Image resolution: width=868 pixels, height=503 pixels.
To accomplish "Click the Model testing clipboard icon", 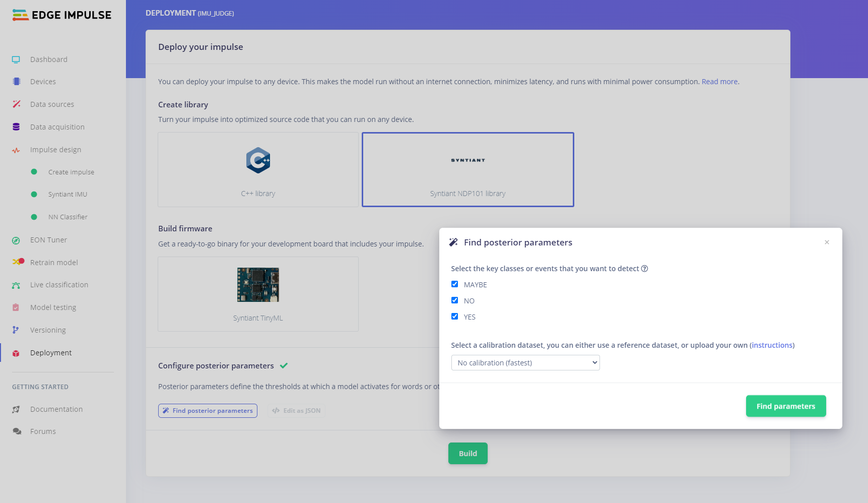I will (x=16, y=307).
